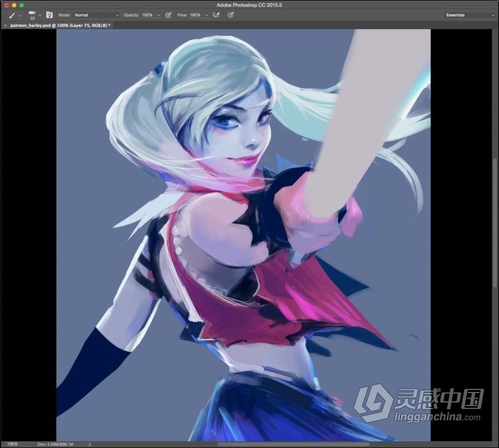
Task: Click the 100% zoom level field in status bar
Action: 12,444
